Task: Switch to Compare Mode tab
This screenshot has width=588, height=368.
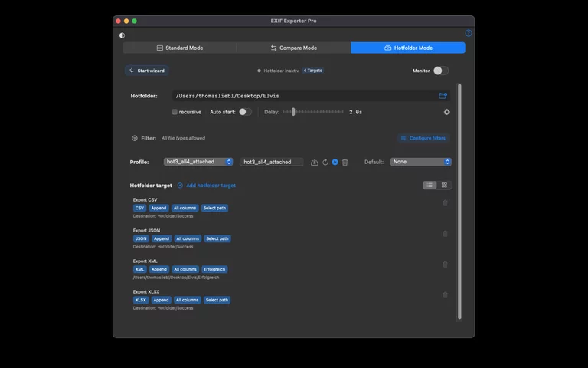Action: [x=293, y=48]
